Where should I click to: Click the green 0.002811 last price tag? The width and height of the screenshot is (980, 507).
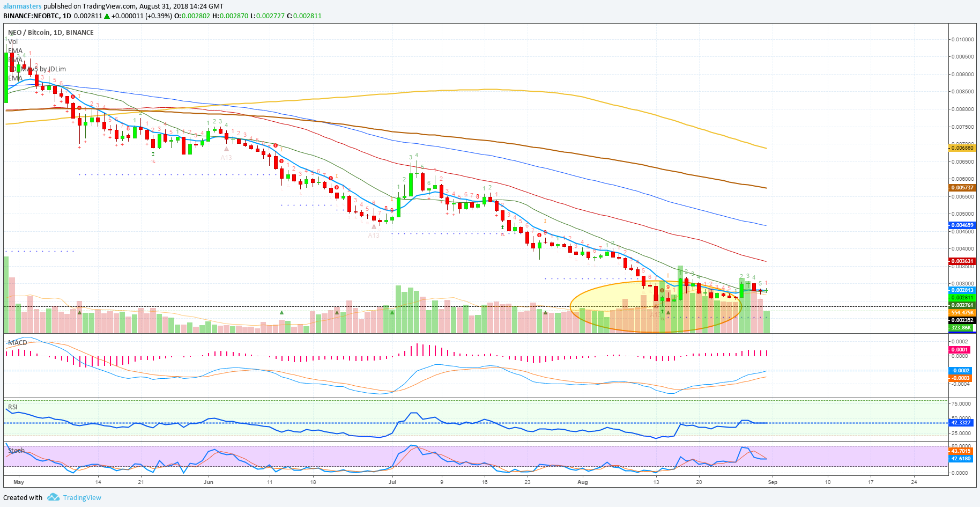(x=962, y=297)
